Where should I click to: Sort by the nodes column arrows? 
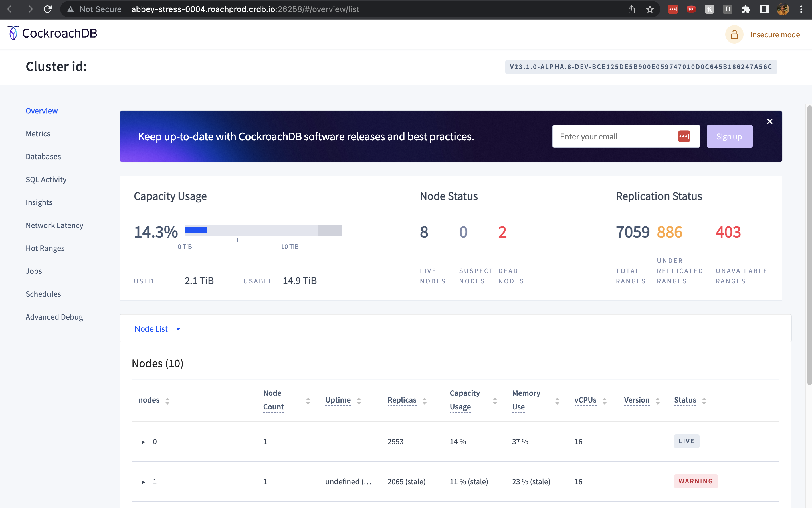click(167, 401)
